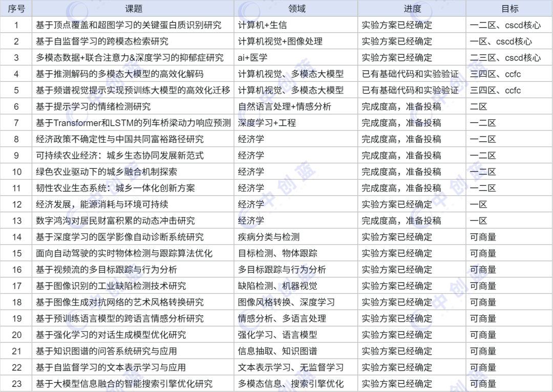
Task: Click topic "绿色农业驱动下的城乡融合机制探索"
Action: tap(107, 171)
